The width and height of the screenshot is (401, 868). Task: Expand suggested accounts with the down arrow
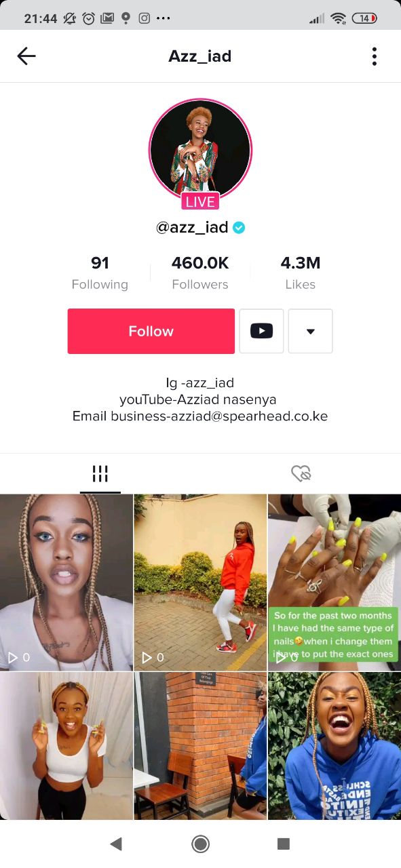point(311,331)
